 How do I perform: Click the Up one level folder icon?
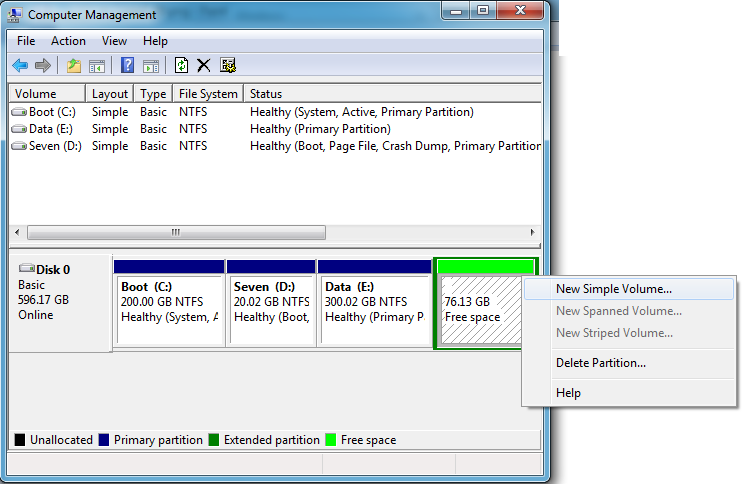point(73,66)
